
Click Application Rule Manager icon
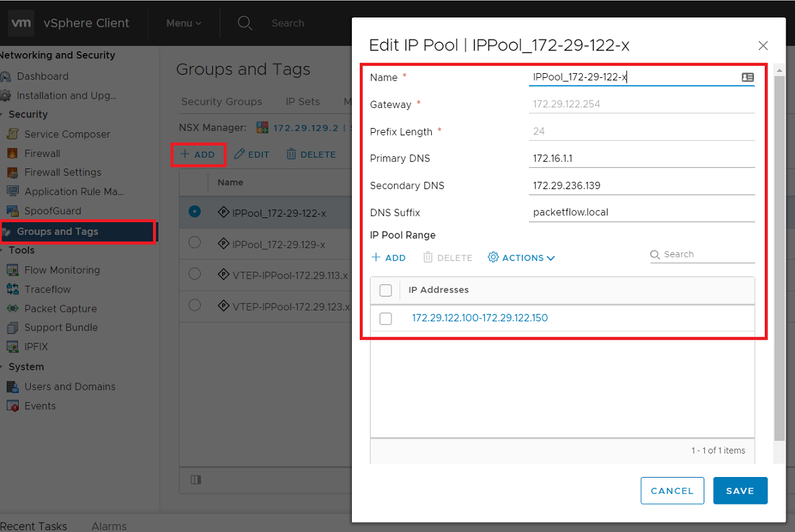[13, 191]
